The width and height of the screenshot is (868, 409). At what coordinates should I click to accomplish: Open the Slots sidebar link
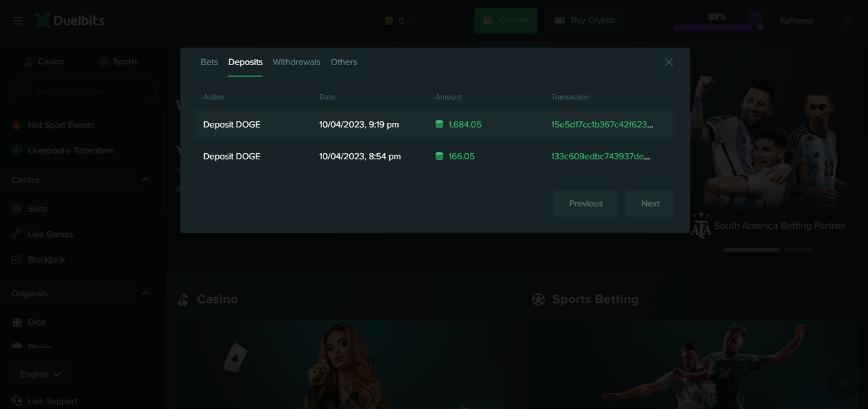pyautogui.click(x=37, y=209)
